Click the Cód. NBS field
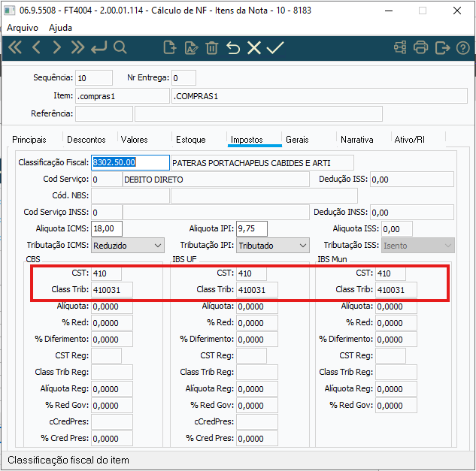This screenshot has height=471, width=476. coord(130,195)
